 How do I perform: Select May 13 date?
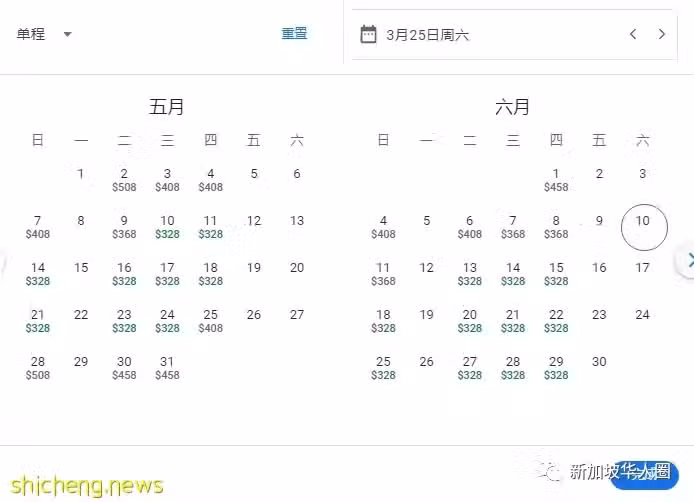click(x=297, y=220)
